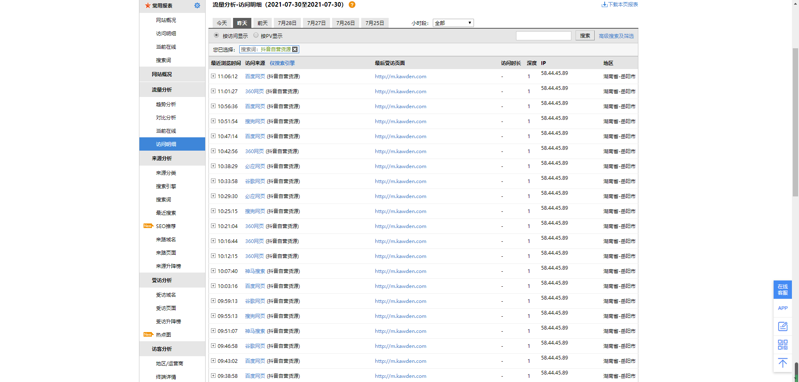799x382 pixels.
Task: Switch to the 今天 tab
Action: coord(221,23)
